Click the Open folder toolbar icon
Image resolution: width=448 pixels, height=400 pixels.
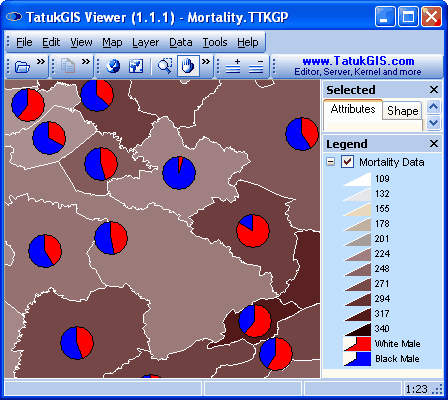pyautogui.click(x=22, y=66)
